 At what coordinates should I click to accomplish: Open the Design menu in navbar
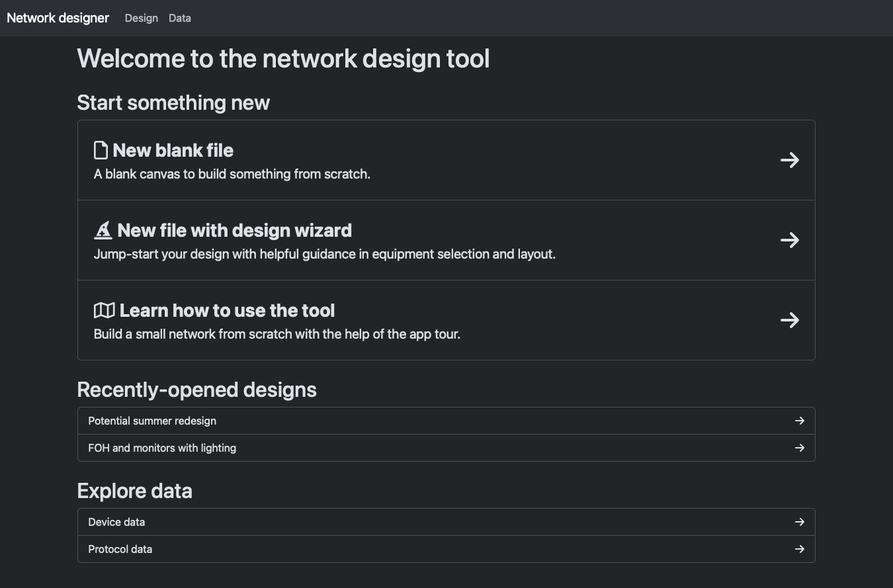pos(141,18)
